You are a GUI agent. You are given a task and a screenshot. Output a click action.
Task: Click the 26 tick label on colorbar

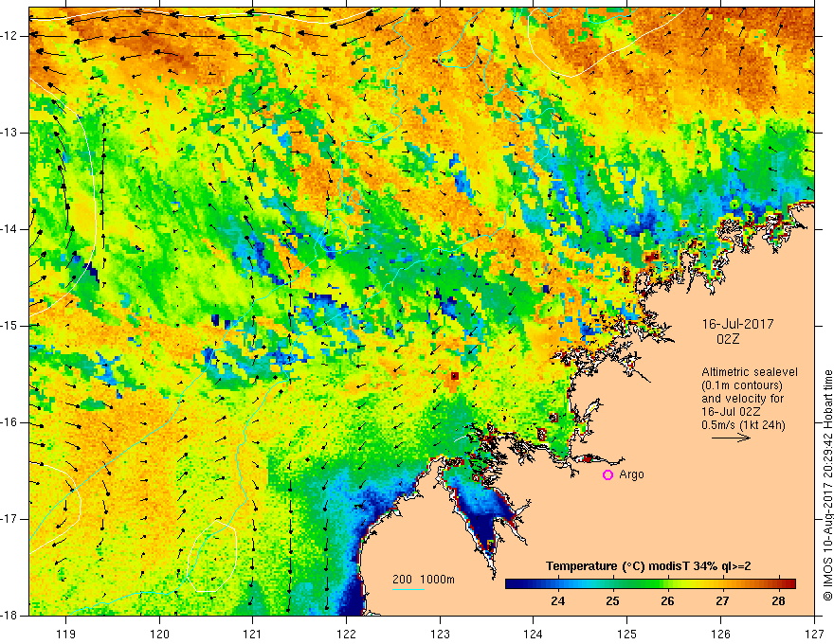click(x=667, y=601)
